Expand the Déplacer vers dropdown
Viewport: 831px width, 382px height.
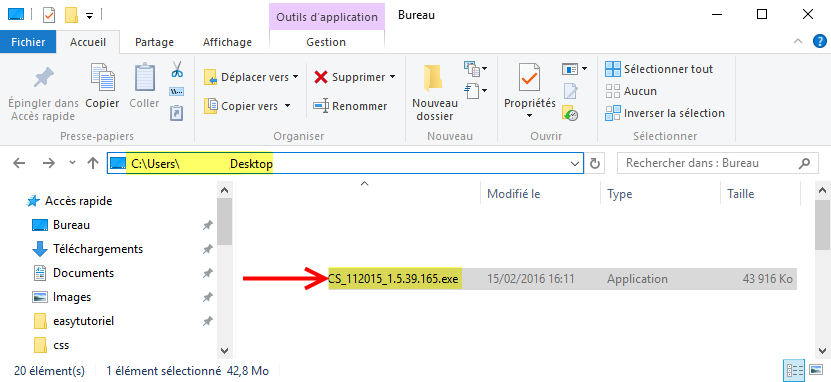point(295,77)
